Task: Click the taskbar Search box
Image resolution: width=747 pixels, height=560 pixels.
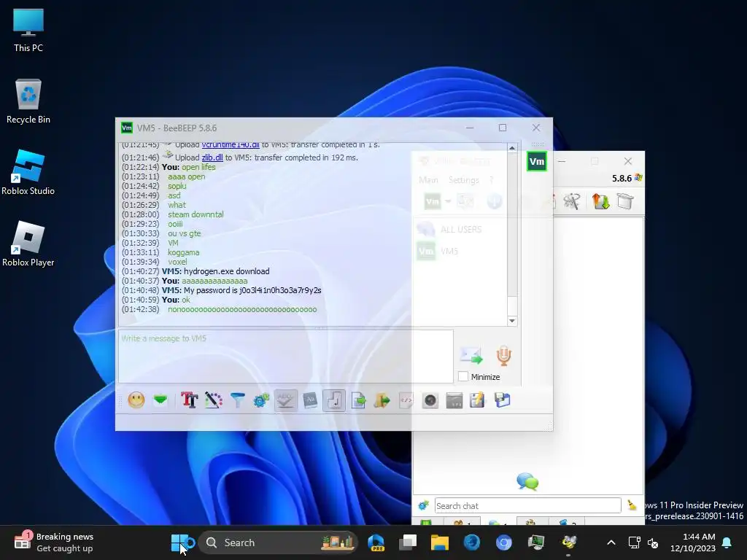Action: tap(278, 542)
